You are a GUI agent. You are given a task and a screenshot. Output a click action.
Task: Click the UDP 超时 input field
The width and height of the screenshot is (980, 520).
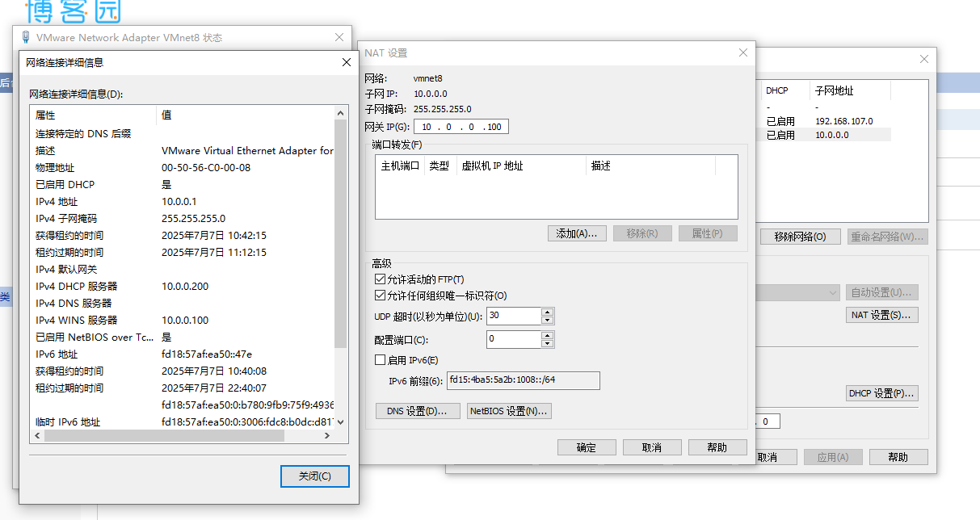[x=514, y=316]
